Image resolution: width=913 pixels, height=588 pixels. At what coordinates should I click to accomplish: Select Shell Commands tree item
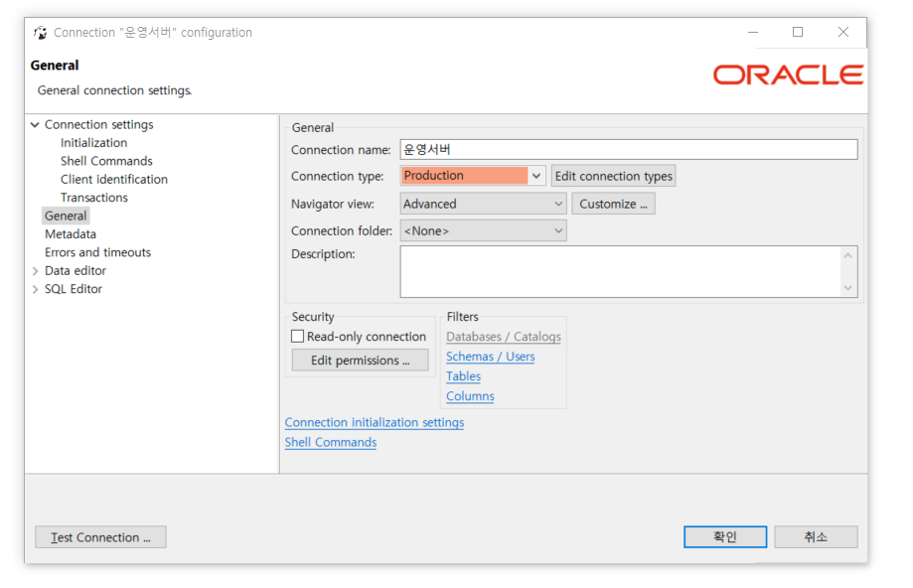[x=106, y=161]
